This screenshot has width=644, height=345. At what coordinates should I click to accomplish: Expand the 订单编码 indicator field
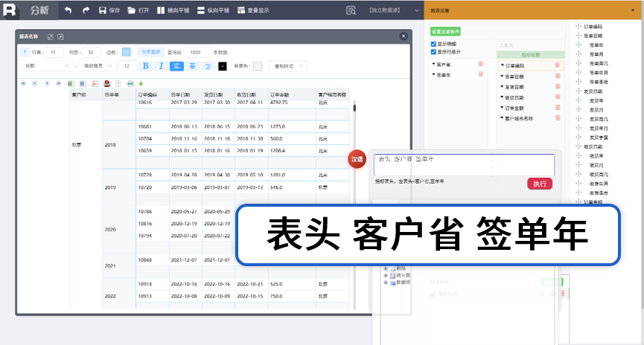click(x=503, y=65)
